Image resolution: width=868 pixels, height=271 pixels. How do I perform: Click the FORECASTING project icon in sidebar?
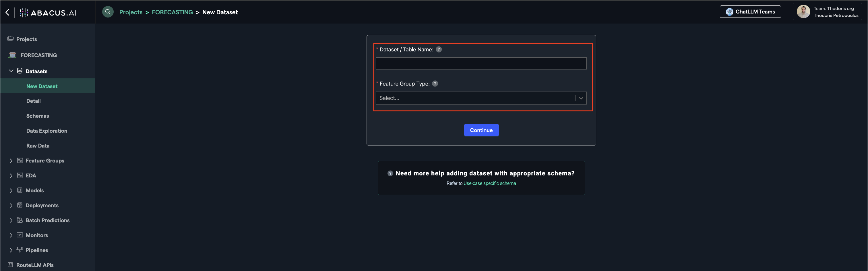click(12, 55)
